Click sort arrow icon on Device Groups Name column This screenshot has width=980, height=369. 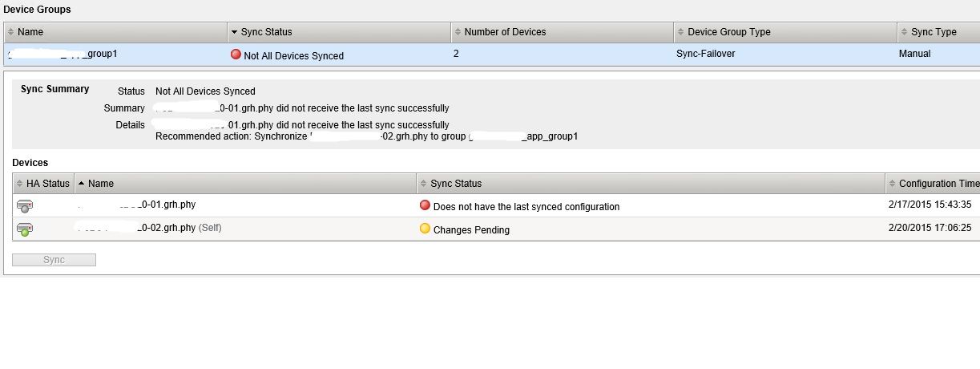click(10, 32)
